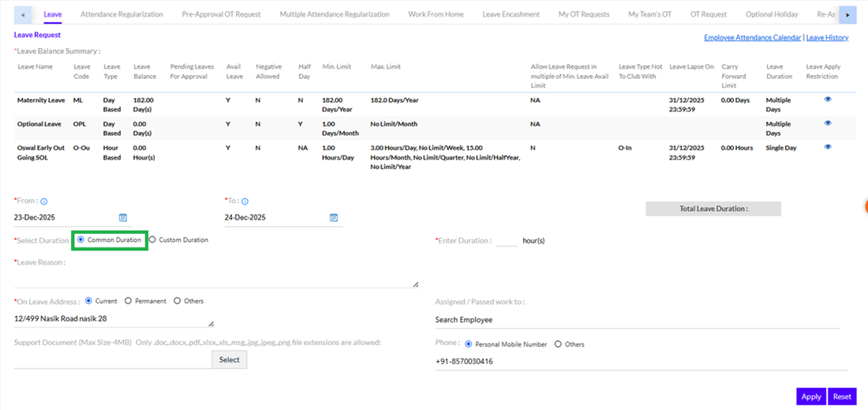
Task: Choose Others for phone number
Action: click(x=558, y=344)
